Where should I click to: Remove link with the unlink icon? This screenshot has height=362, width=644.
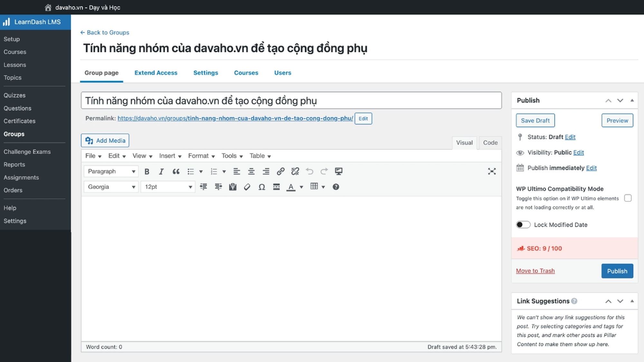(295, 172)
